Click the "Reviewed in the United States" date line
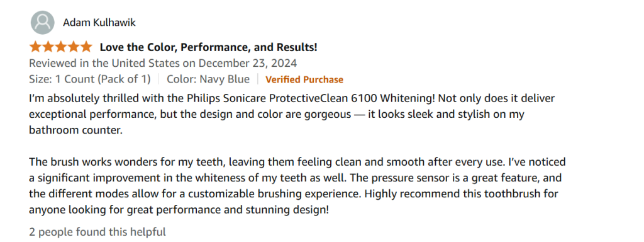The image size is (644, 242). click(163, 64)
